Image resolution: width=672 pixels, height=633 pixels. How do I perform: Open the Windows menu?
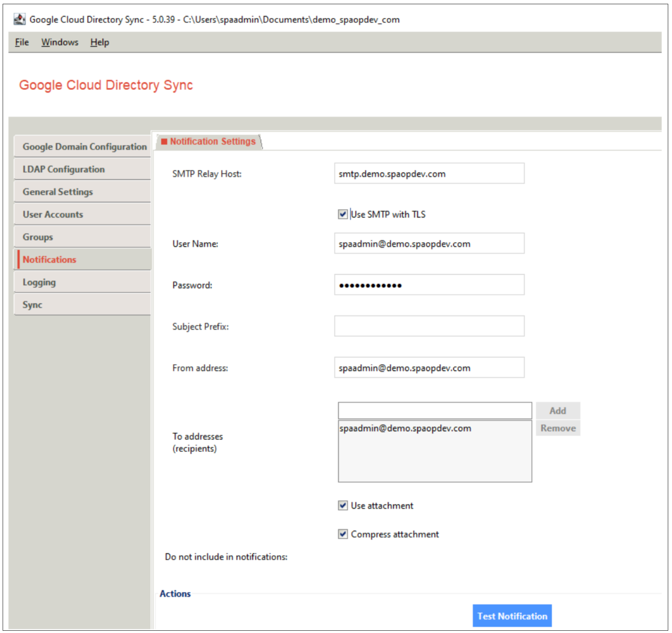(60, 42)
